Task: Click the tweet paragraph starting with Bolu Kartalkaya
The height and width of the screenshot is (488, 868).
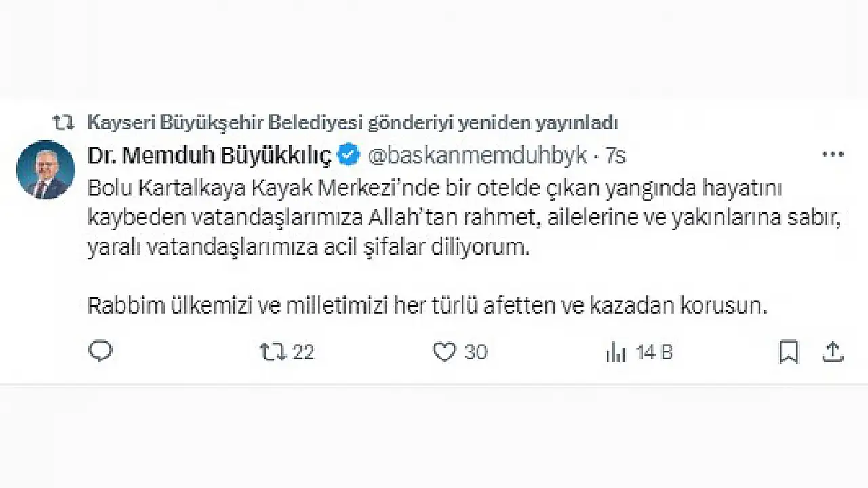Action: click(x=435, y=189)
